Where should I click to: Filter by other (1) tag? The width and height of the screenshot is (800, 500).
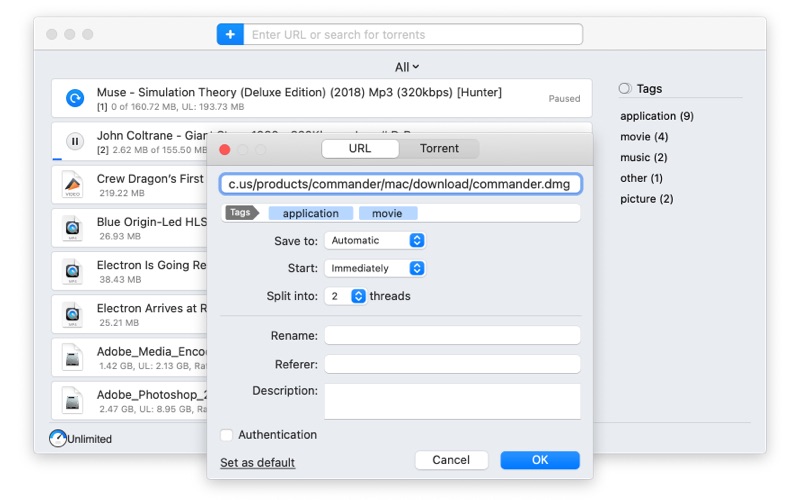[x=641, y=178]
